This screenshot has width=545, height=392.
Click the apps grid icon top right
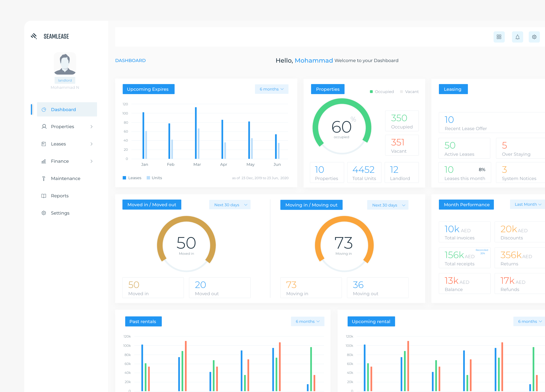(499, 37)
